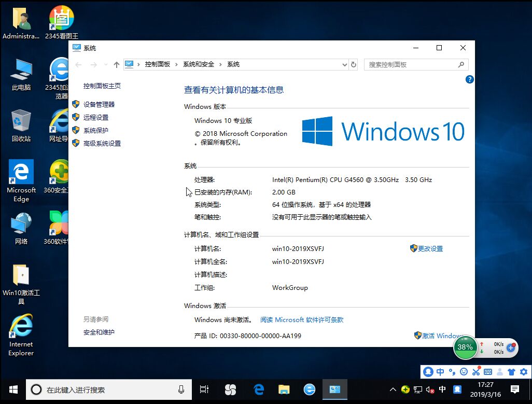Viewport: 532px width, 404px height.
Task: Click the blue input method tray icon
Action: tap(457, 389)
